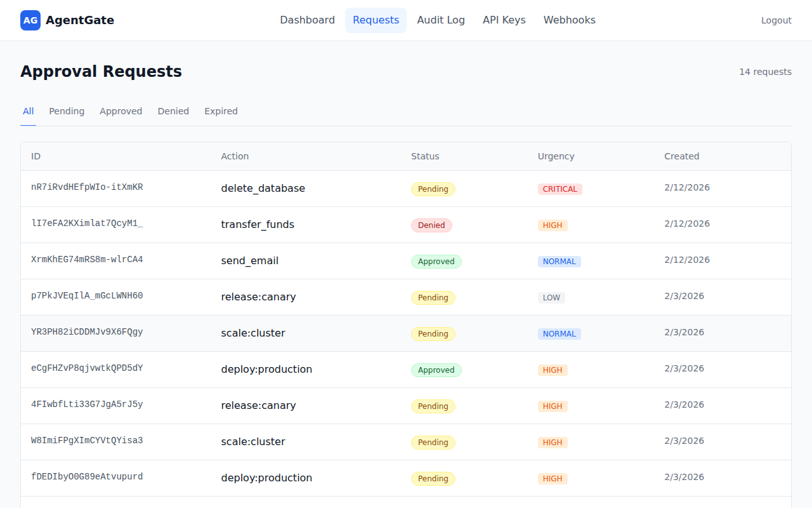Click release:canary in the LOW urgency row

[x=258, y=297]
